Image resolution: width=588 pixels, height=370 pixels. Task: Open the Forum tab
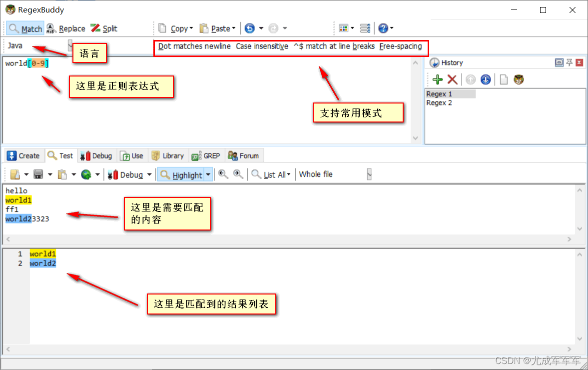(x=243, y=155)
